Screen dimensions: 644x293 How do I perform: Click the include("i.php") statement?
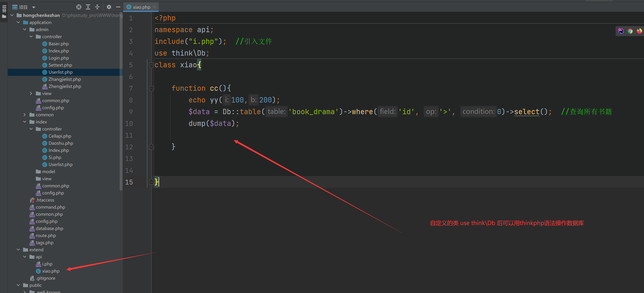pos(190,41)
